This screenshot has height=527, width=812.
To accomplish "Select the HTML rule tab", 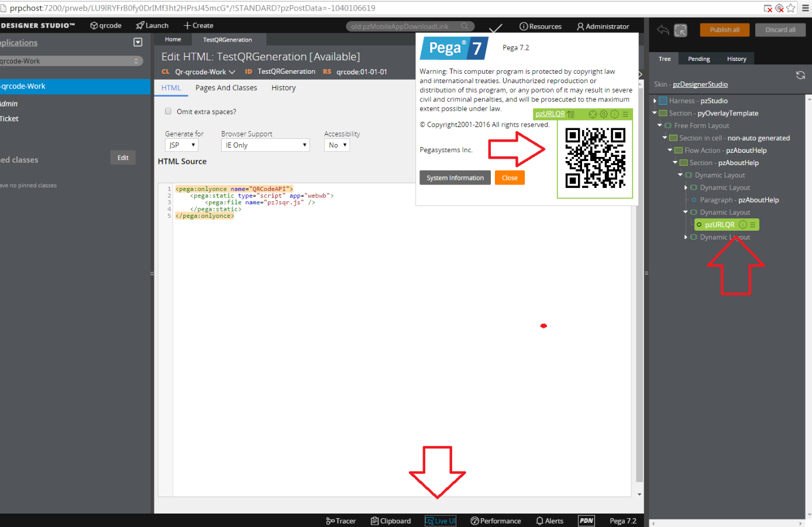I will pos(171,88).
